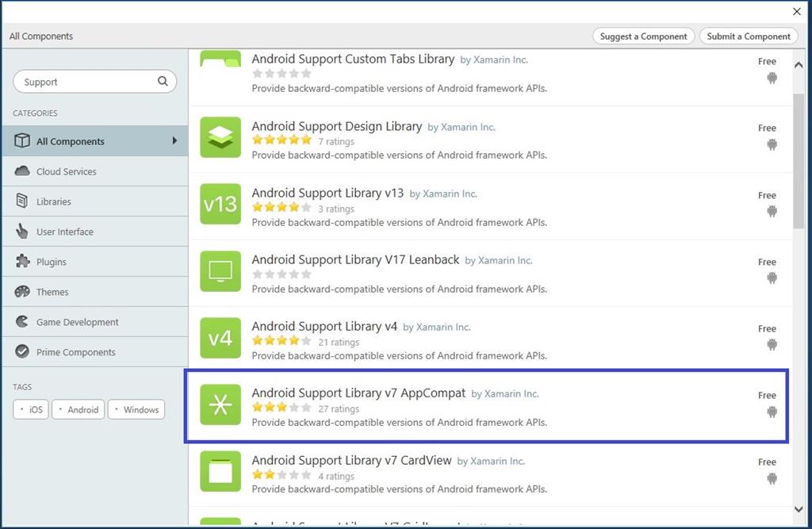The width and height of the screenshot is (812, 529).
Task: Open Android Support Library v13 title
Action: 327,193
